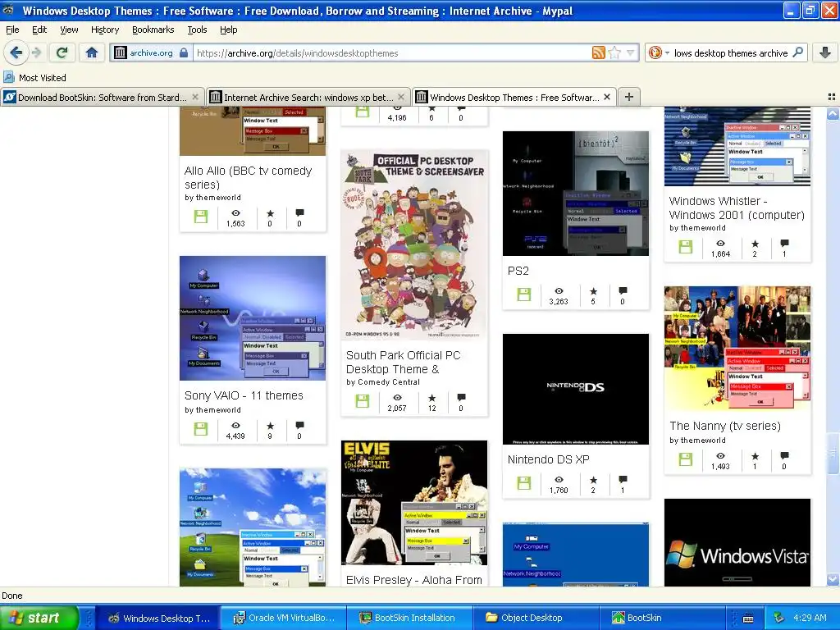Click the Windows XP Bliss theme thumbnail

point(253,527)
